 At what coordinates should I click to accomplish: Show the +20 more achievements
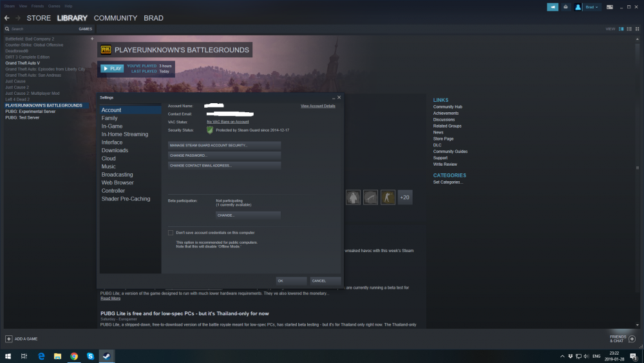point(405,197)
